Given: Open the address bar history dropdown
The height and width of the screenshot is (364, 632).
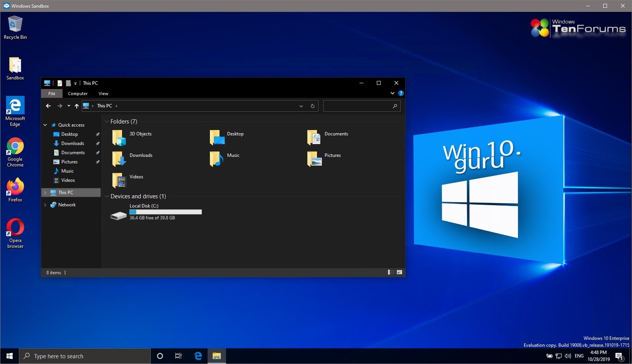Looking at the screenshot, I should (301, 106).
